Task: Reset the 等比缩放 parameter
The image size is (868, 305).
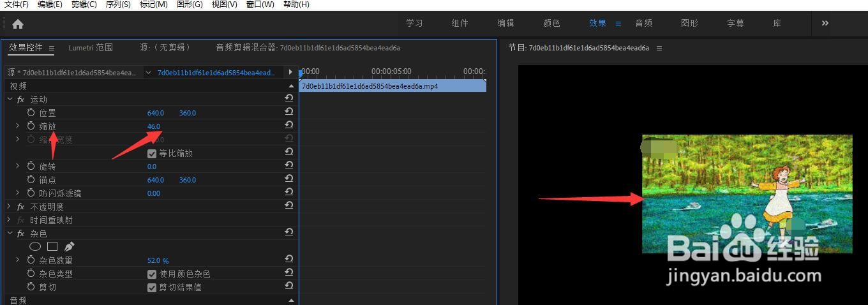Action: [289, 152]
